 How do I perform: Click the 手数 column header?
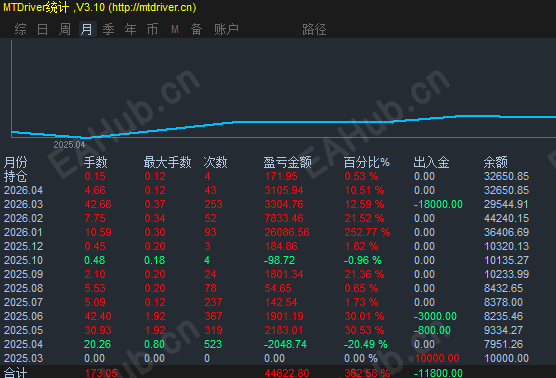coord(95,162)
